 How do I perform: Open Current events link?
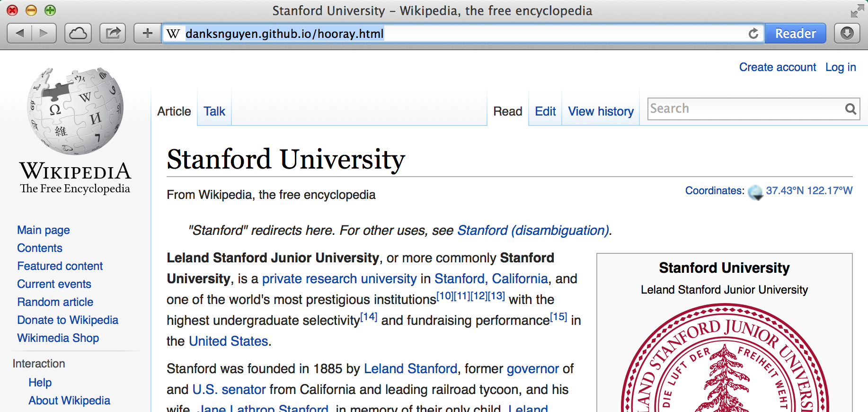[x=54, y=284]
